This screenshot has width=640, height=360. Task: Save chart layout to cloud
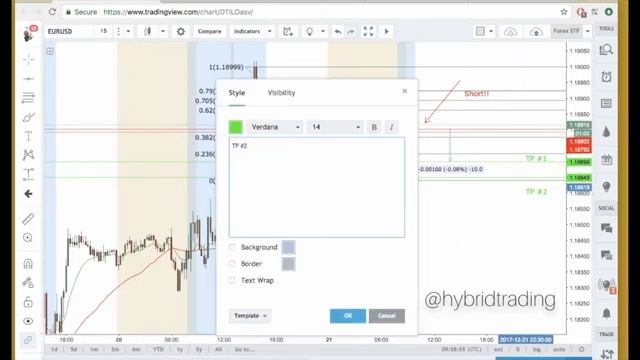(x=536, y=31)
